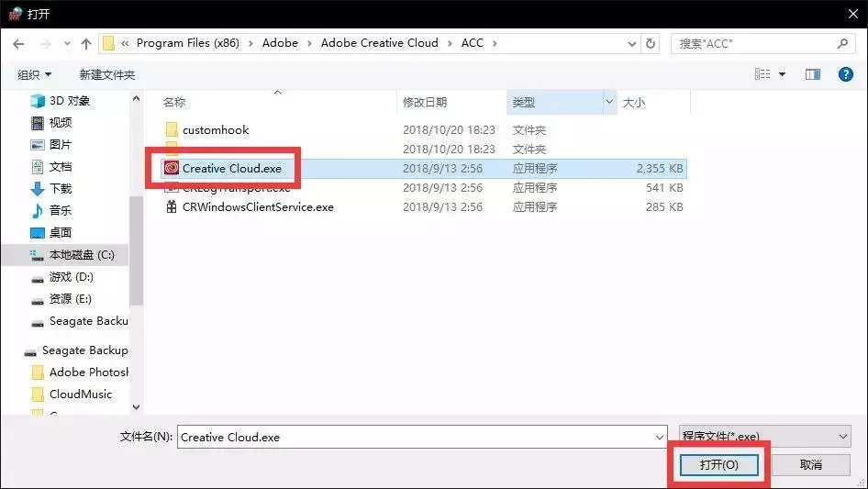Expand chevron after ACC breadcrumb
The width and height of the screenshot is (868, 489).
click(495, 43)
